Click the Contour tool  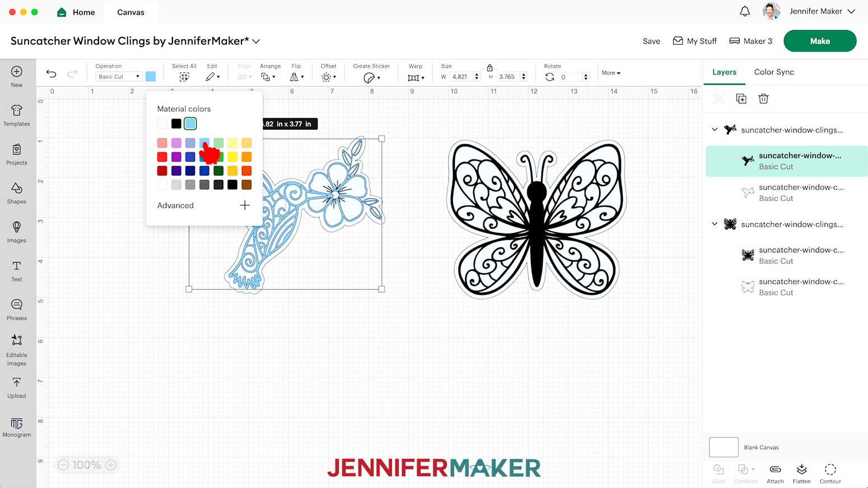[x=830, y=473]
